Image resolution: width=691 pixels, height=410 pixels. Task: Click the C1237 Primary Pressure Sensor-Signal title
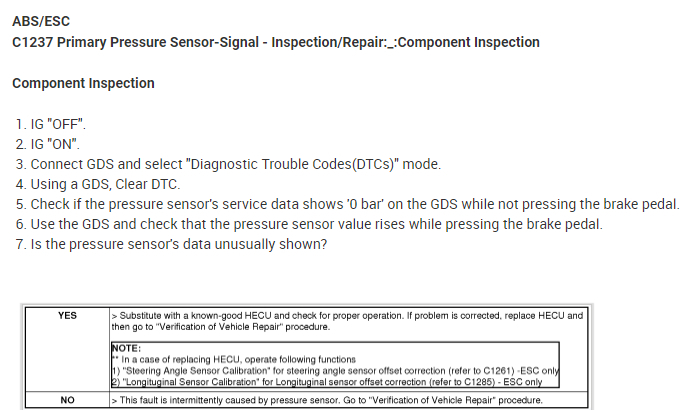276,43
